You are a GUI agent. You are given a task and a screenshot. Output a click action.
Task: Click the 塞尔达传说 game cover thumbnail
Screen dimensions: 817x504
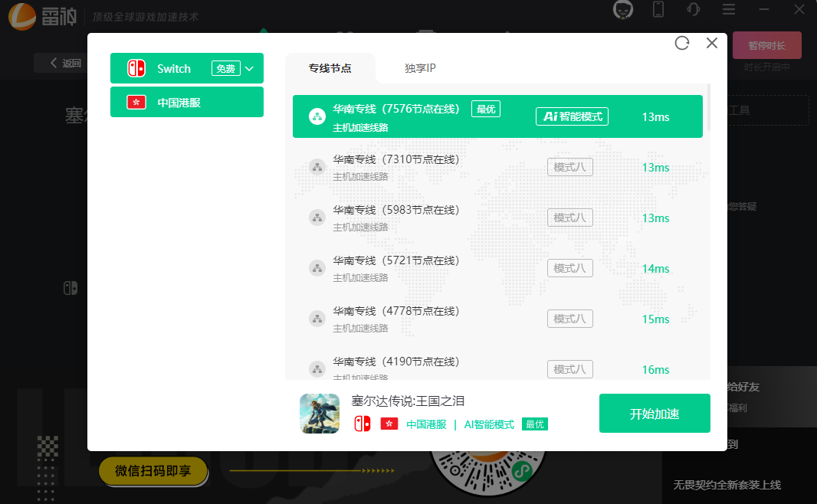(320, 414)
